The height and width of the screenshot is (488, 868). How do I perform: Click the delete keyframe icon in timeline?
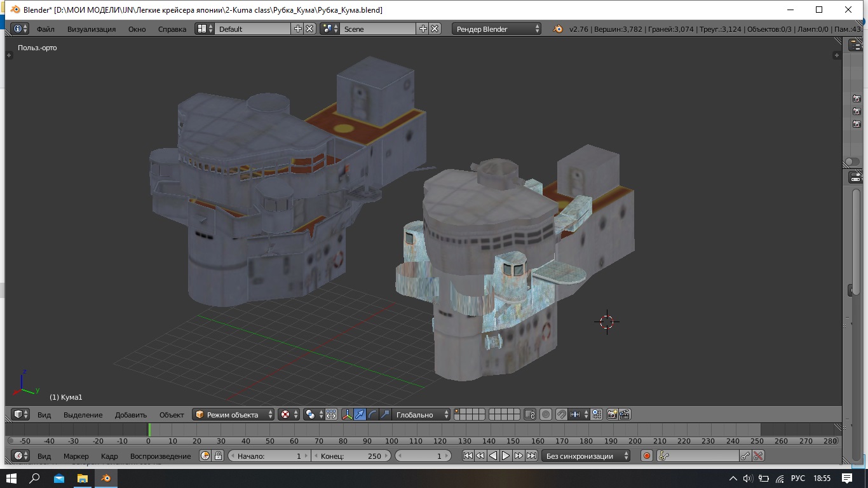757,456
